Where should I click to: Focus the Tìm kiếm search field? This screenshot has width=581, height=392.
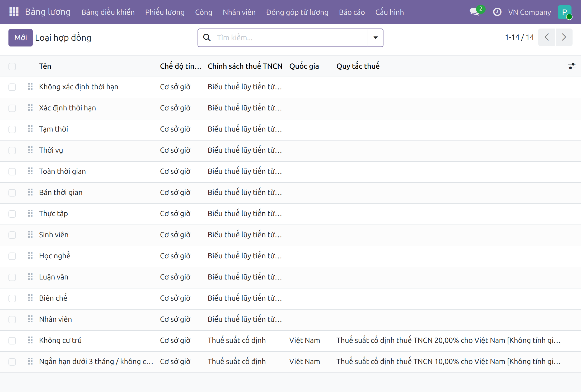[x=290, y=38]
